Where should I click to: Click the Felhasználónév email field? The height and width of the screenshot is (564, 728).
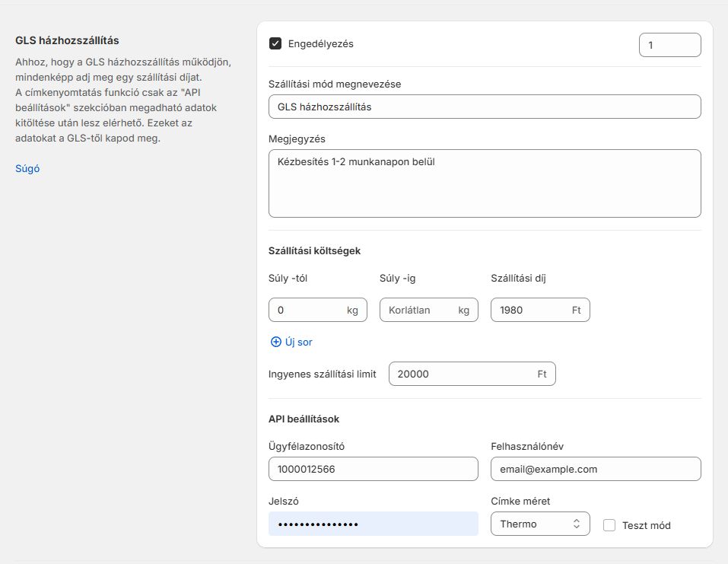[595, 469]
